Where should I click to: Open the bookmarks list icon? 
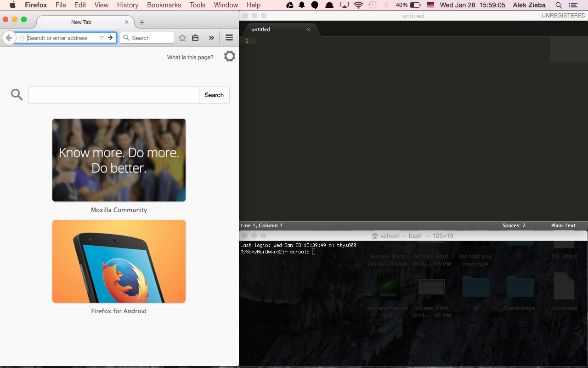pyautogui.click(x=195, y=38)
